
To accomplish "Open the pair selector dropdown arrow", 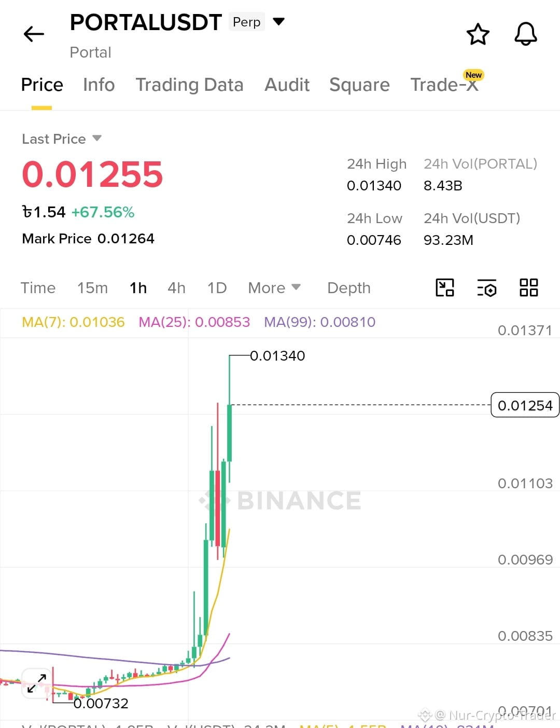I will [x=279, y=22].
